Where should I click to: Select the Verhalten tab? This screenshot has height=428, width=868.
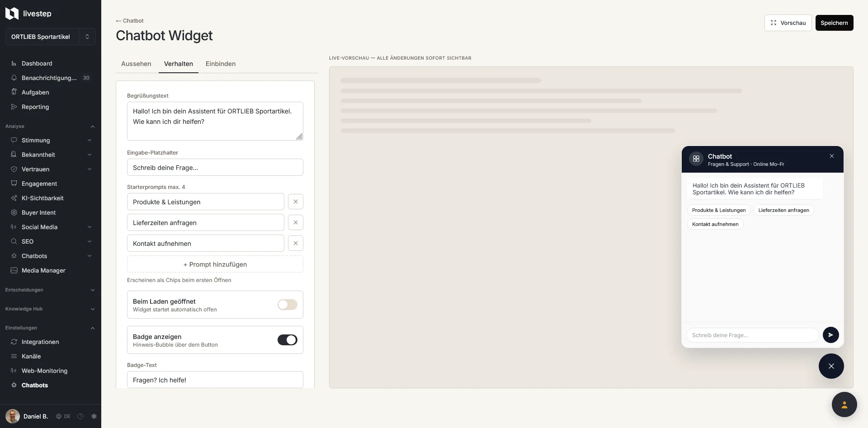pos(179,64)
